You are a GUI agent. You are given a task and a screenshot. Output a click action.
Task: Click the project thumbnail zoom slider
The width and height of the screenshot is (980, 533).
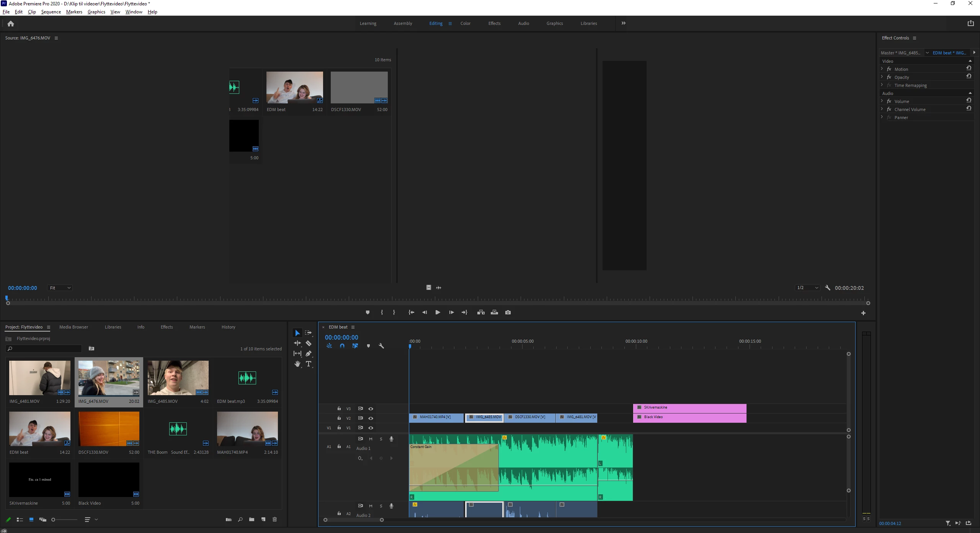pos(64,520)
